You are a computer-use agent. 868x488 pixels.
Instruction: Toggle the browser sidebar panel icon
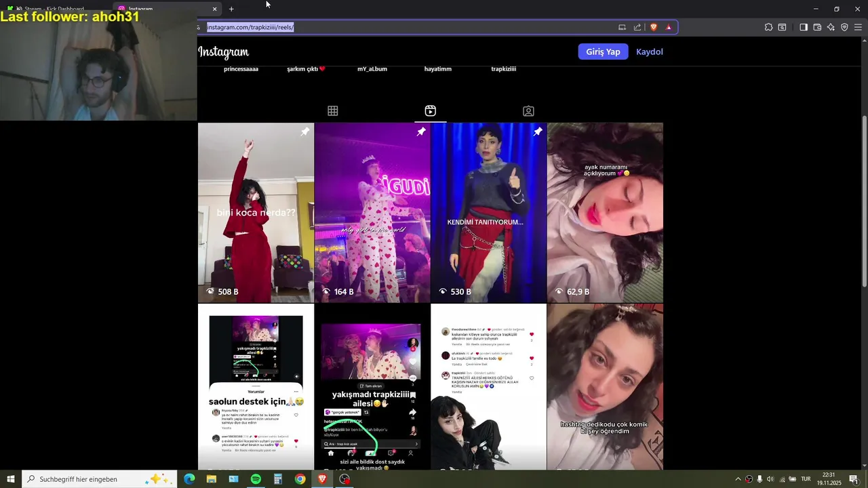[804, 27]
